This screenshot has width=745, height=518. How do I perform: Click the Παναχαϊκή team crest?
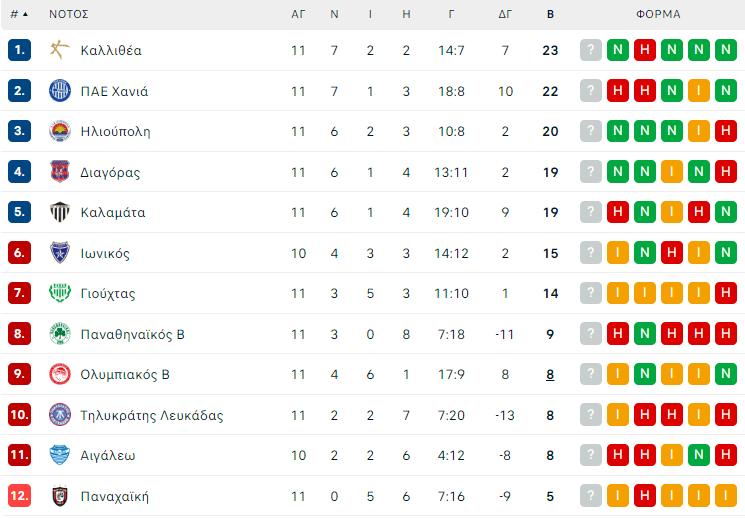pyautogui.click(x=61, y=496)
